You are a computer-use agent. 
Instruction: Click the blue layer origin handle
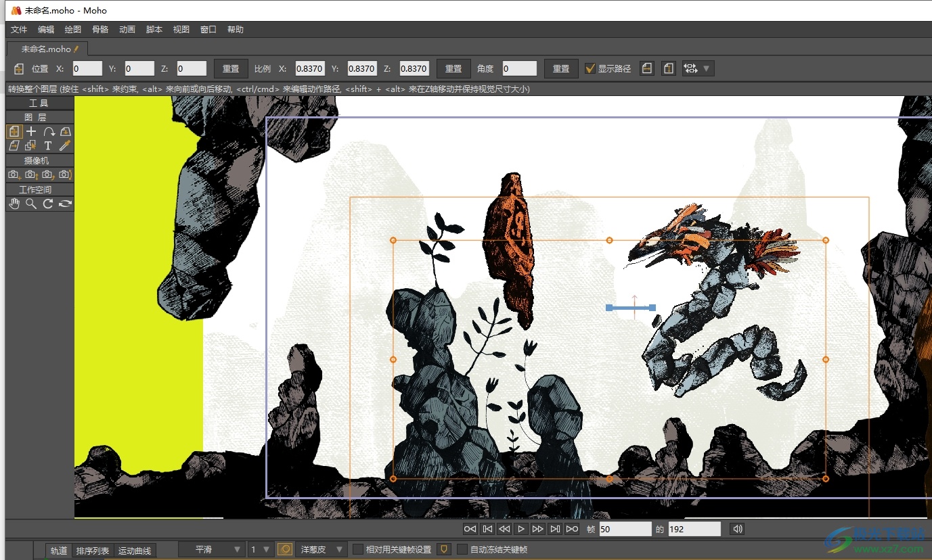click(x=631, y=308)
